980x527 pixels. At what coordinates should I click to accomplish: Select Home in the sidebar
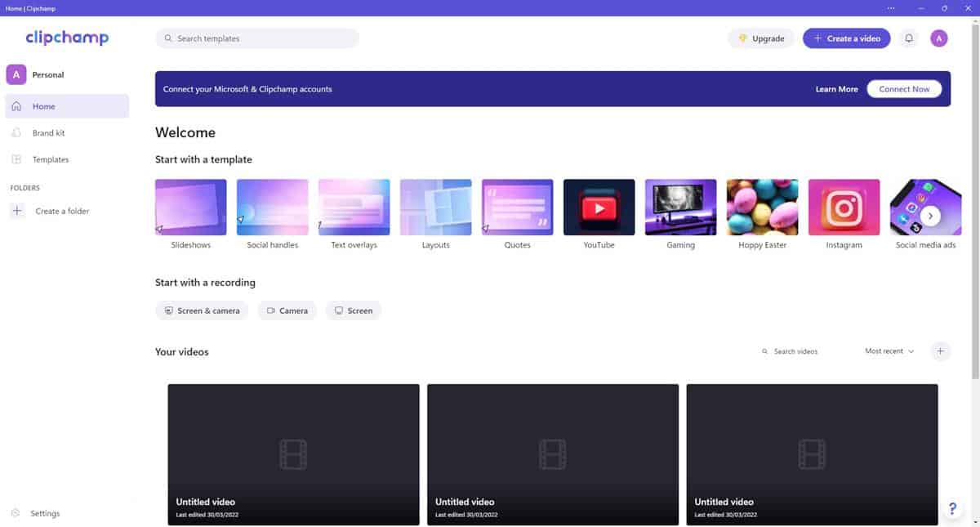pos(44,106)
